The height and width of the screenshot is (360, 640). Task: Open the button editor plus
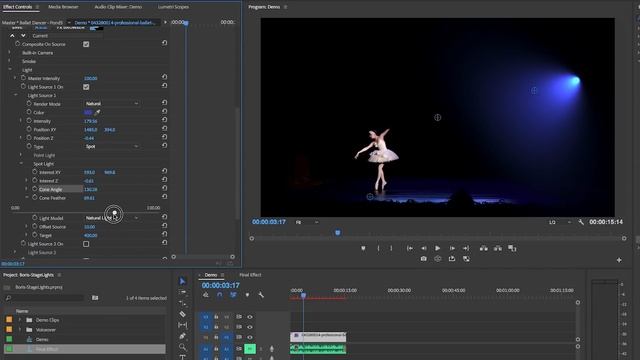coord(619,260)
